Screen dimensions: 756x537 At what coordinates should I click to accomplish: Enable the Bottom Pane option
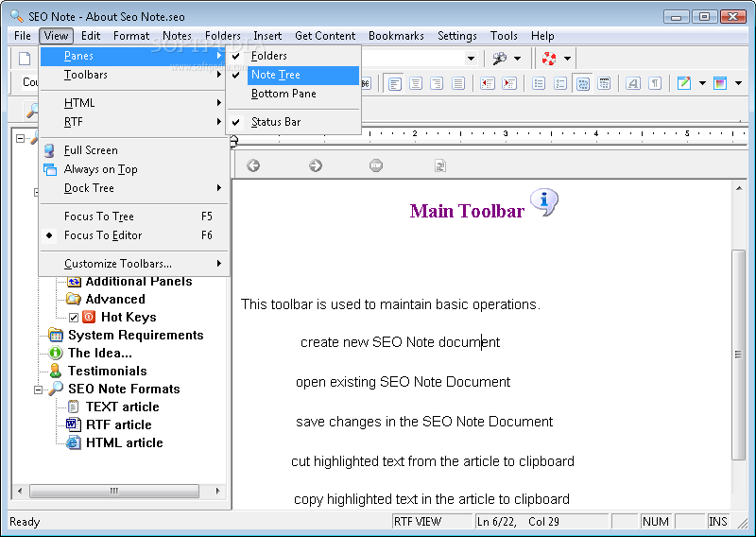click(293, 94)
